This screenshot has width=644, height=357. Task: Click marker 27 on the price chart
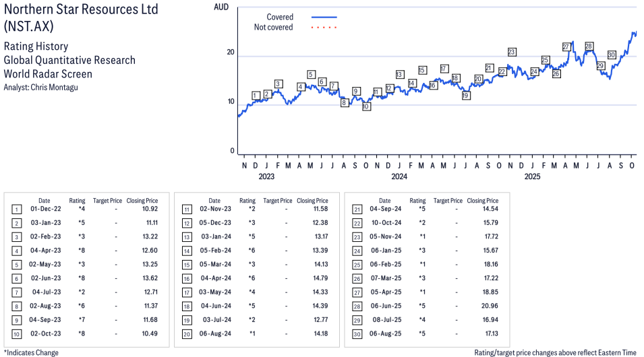click(x=566, y=46)
